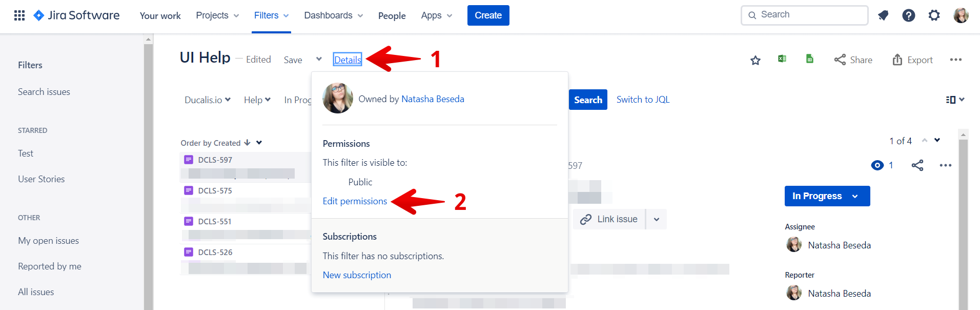This screenshot has width=980, height=310.
Task: Click Switch to JQL
Action: (643, 100)
